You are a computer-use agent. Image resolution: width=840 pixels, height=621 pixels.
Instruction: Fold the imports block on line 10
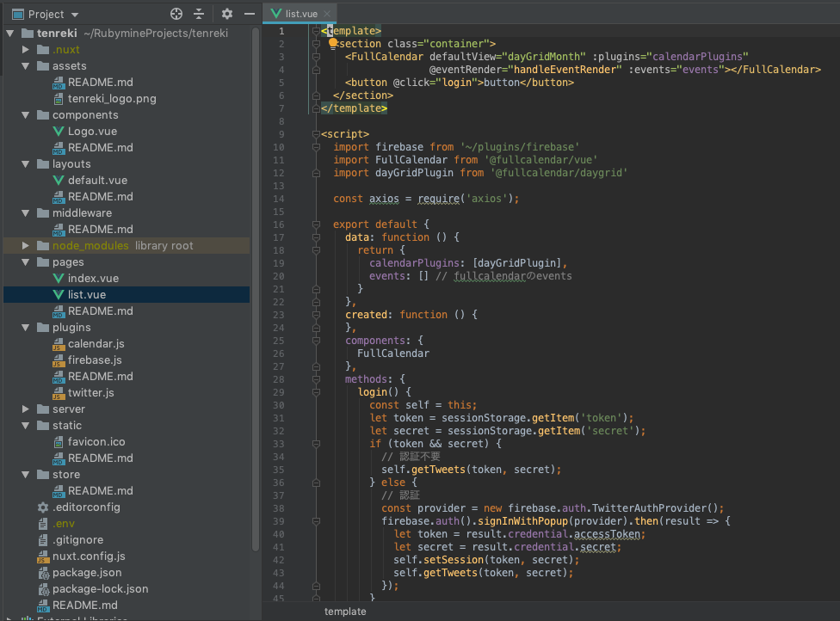click(316, 147)
